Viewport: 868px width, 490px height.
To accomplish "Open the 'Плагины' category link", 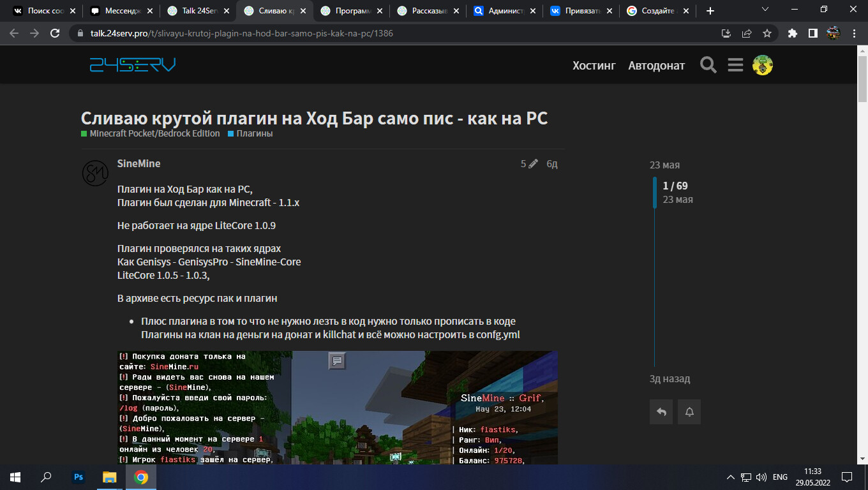I will point(250,133).
